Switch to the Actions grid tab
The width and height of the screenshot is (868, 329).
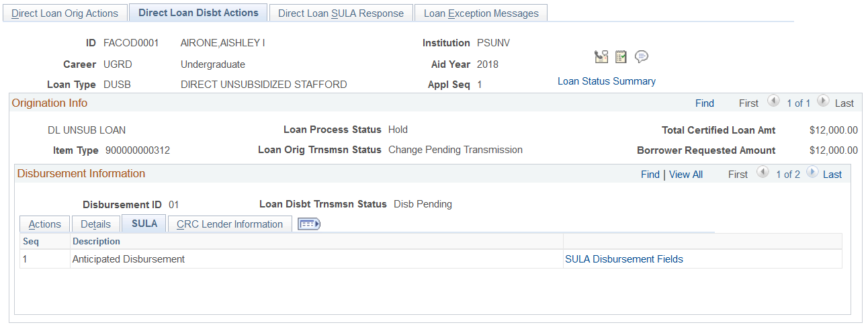[45, 224]
